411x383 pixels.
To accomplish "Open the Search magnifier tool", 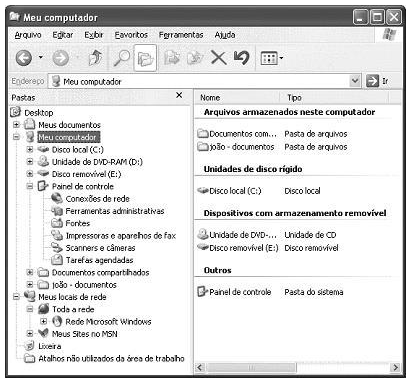I will tap(122, 58).
